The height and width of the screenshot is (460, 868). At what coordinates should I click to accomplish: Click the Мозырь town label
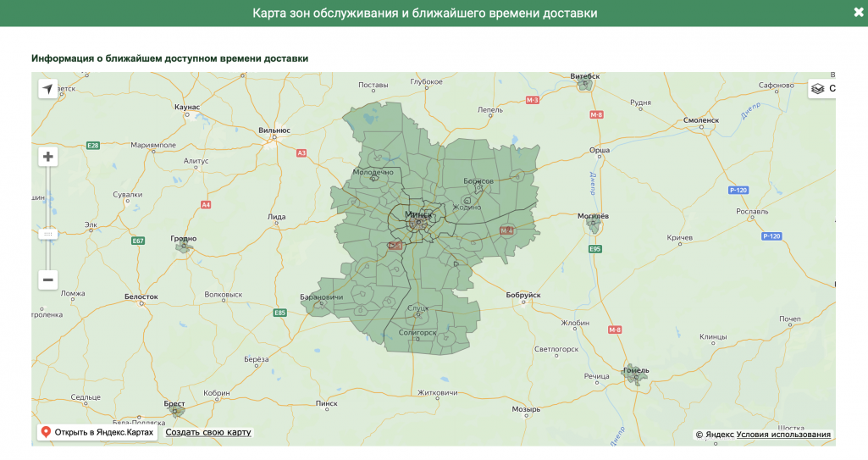click(x=526, y=410)
